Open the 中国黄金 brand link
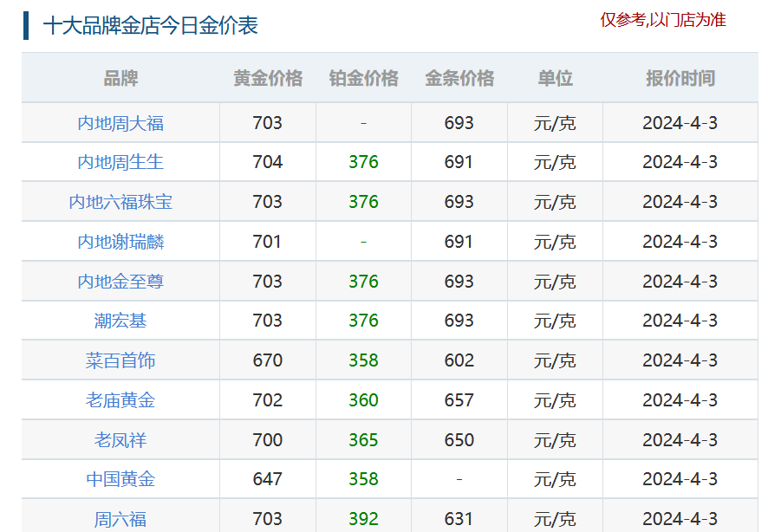768x532 pixels. point(120,479)
